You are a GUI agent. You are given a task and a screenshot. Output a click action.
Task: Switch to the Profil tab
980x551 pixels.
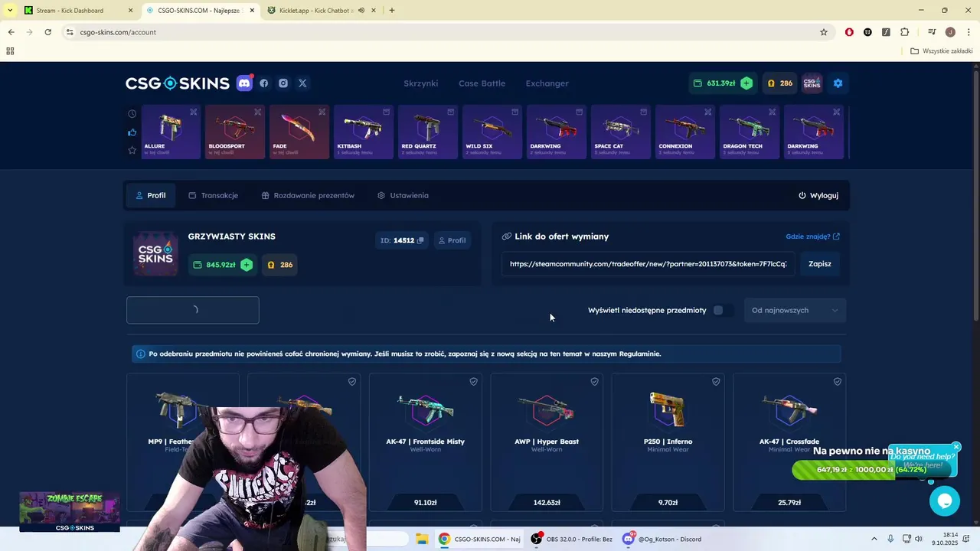[151, 195]
